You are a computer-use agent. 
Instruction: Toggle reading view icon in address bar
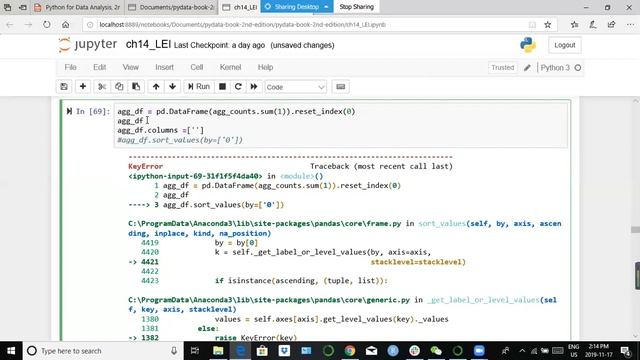pyautogui.click(x=532, y=25)
